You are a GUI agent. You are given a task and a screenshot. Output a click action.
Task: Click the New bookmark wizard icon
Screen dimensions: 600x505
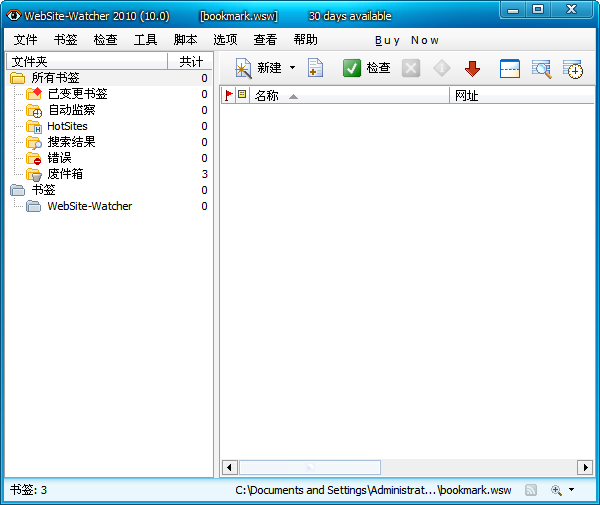click(243, 68)
